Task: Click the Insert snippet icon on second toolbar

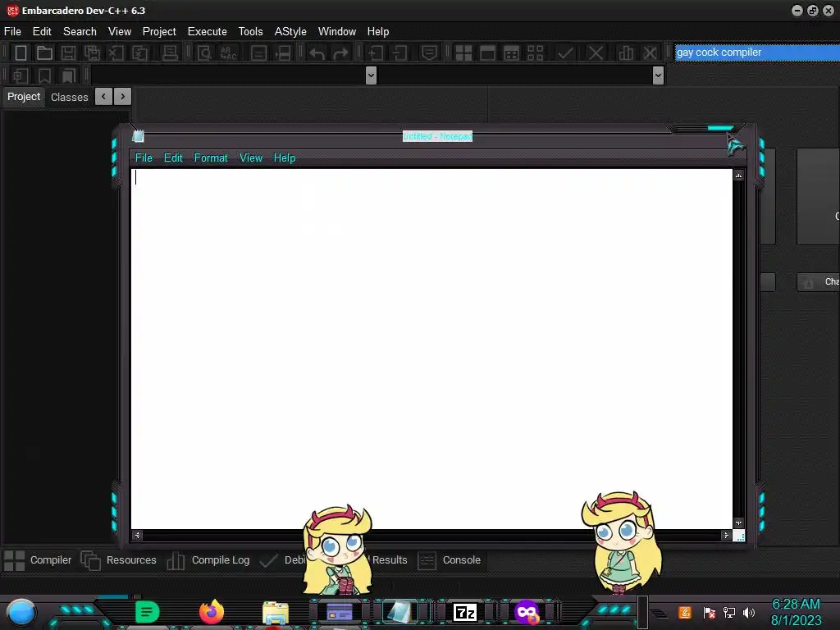Action: [21, 75]
